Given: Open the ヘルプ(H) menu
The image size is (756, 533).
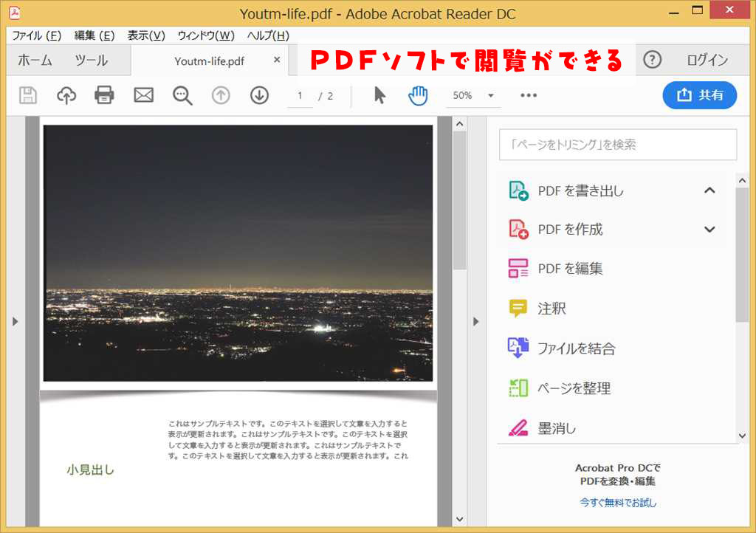Looking at the screenshot, I should 268,35.
